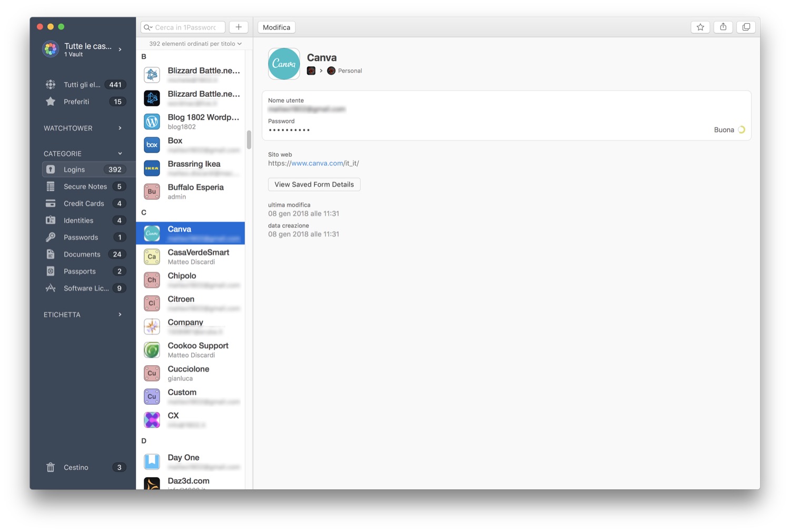Viewport: 790px width, 532px height.
Task: Select the Brassring Ikea entry
Action: (x=191, y=168)
